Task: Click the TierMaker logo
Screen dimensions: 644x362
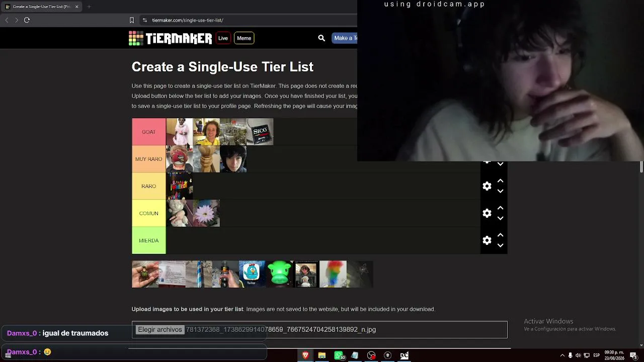Action: point(170,38)
